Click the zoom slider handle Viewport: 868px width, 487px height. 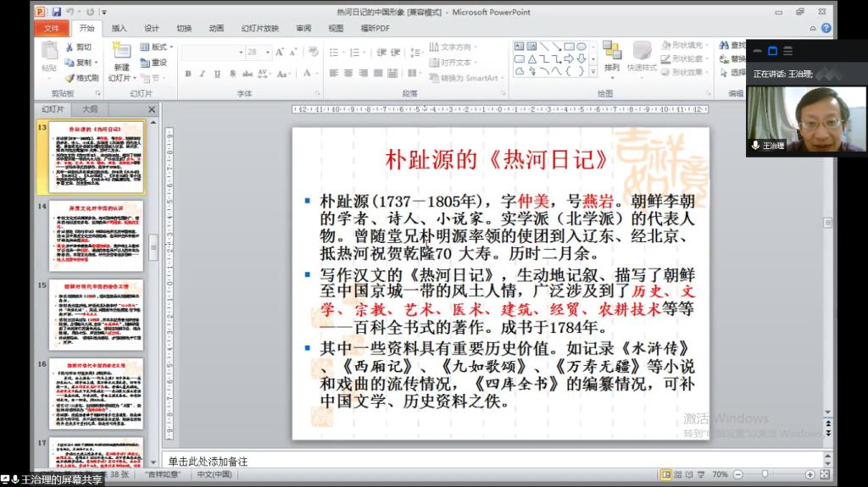[x=765, y=474]
